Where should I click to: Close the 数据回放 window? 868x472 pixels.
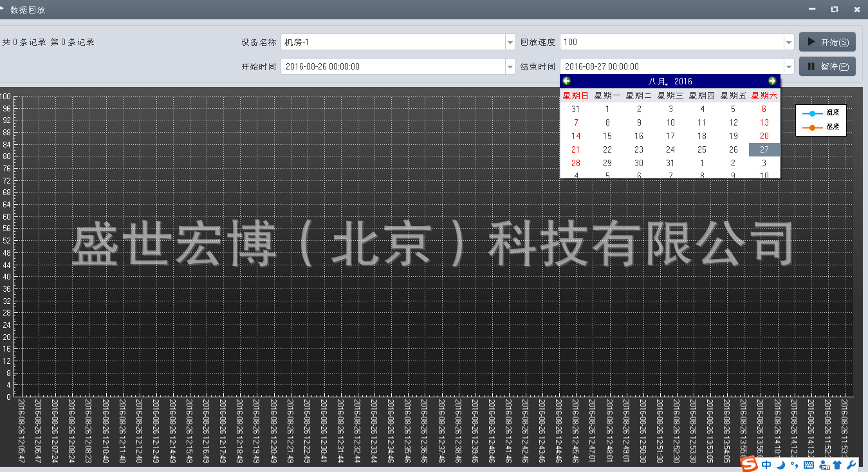point(856,10)
